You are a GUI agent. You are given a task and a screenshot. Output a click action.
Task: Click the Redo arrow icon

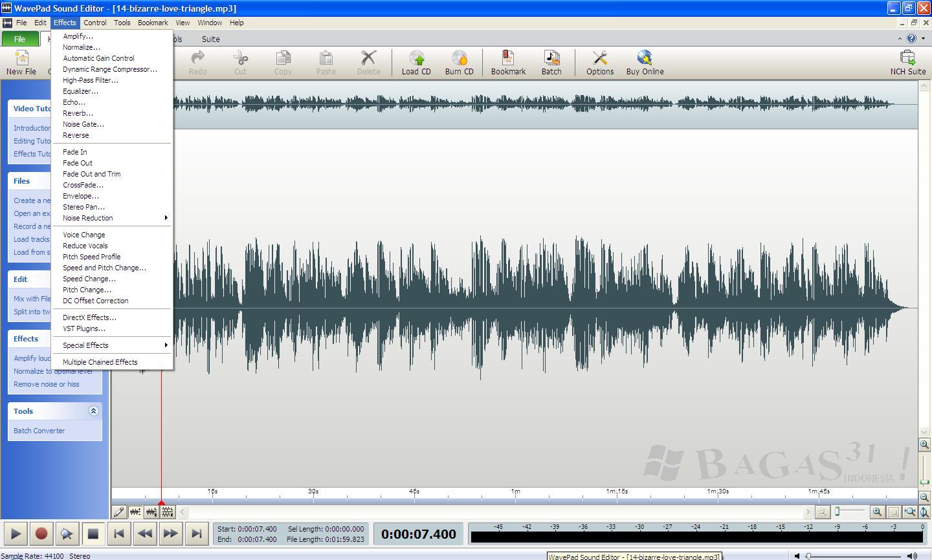(x=197, y=63)
